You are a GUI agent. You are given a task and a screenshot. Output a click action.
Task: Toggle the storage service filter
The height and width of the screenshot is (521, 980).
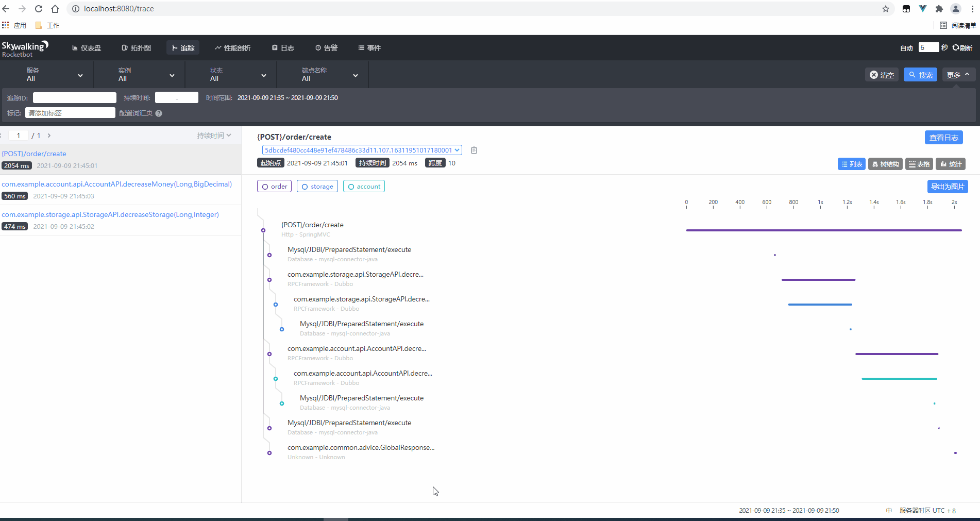pos(317,187)
